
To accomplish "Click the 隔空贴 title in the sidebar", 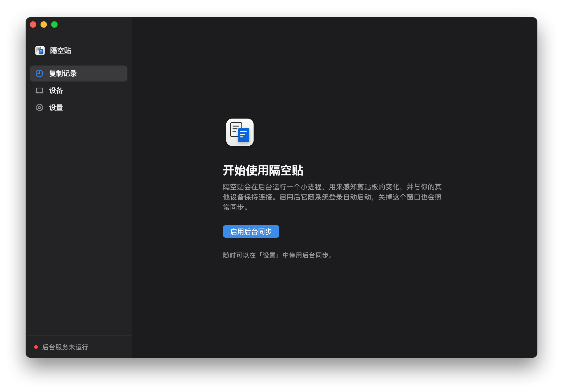I will click(x=61, y=51).
